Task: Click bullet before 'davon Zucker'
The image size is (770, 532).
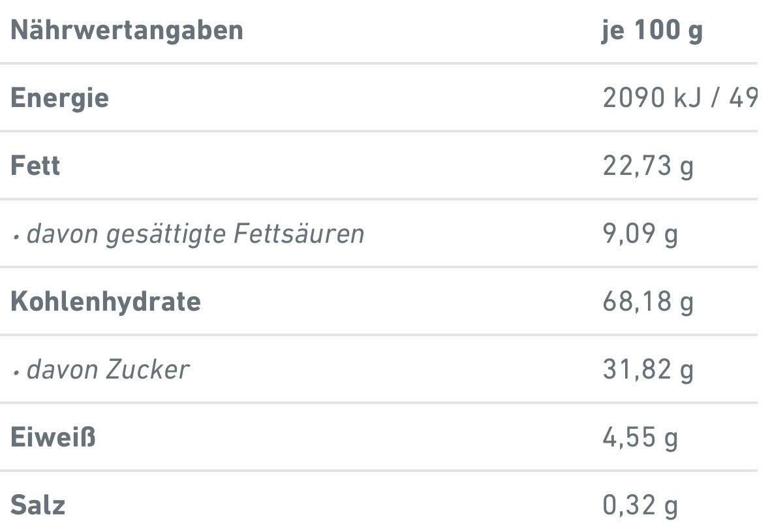Action: [x=16, y=372]
